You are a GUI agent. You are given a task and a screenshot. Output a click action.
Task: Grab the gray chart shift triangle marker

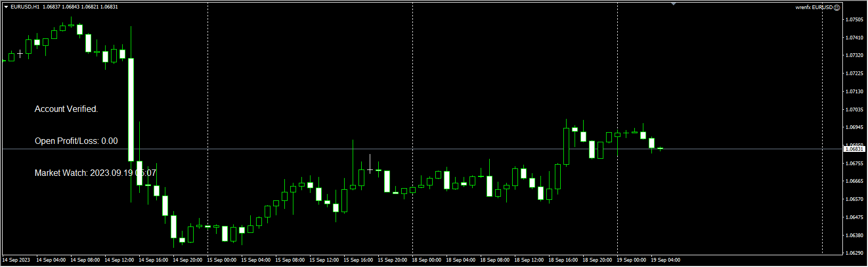[673, 4]
